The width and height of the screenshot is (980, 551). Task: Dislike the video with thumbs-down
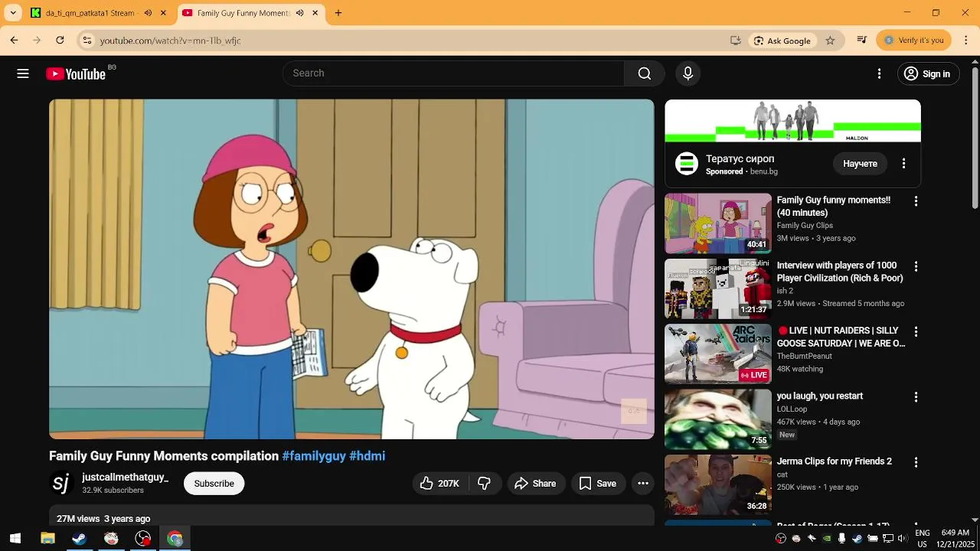pyautogui.click(x=484, y=484)
